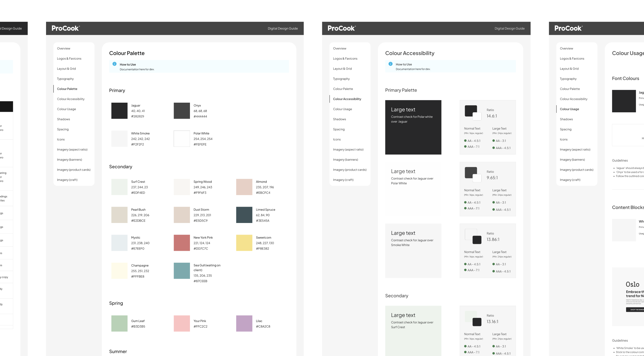This screenshot has height=356, width=644.
Task: Select the Polar White colour swatch
Action: tap(182, 139)
